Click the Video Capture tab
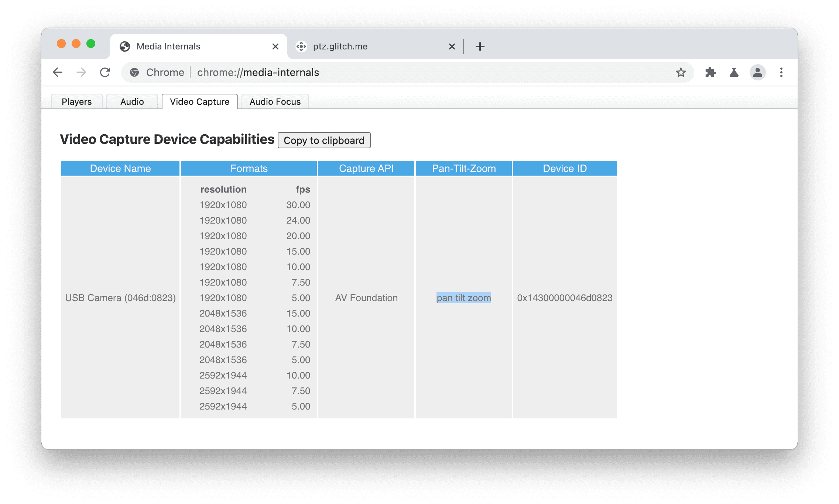The image size is (839, 504). tap(200, 101)
